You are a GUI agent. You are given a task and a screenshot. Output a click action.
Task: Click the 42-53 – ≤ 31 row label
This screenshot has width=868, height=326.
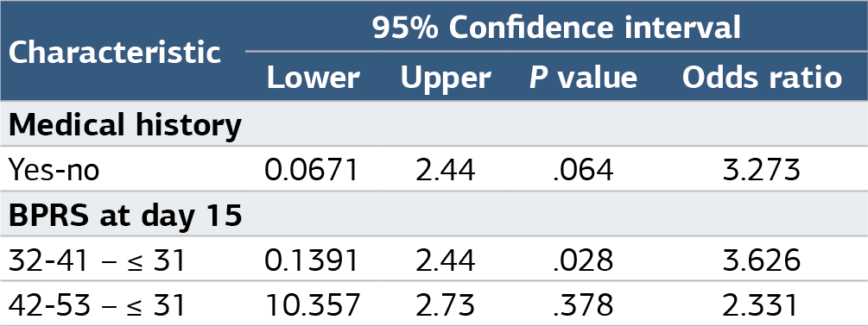point(96,305)
